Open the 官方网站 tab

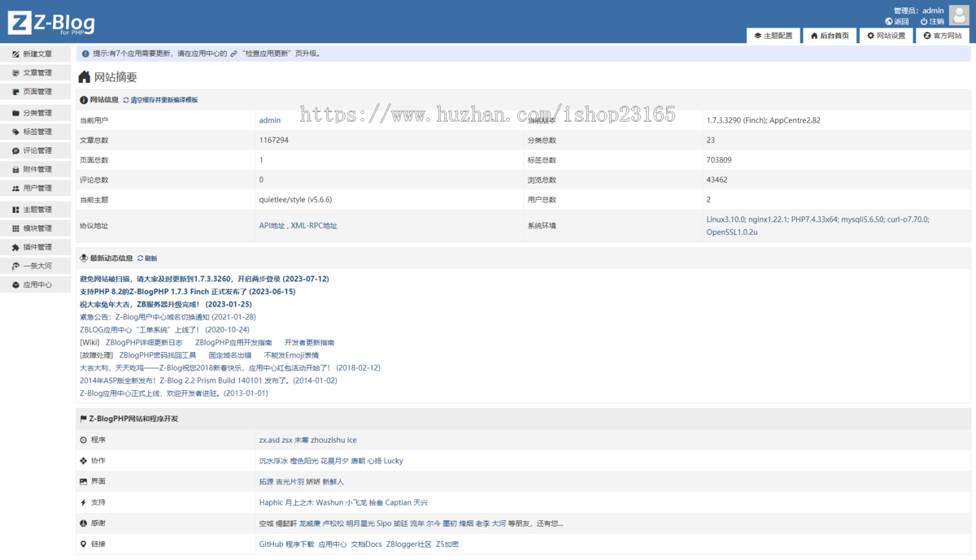click(942, 36)
